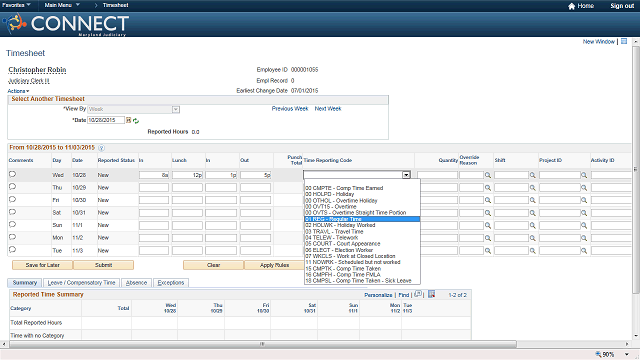The image size is (640, 360).
Task: Click Timesheet breadcrumb
Action: click(116, 5)
